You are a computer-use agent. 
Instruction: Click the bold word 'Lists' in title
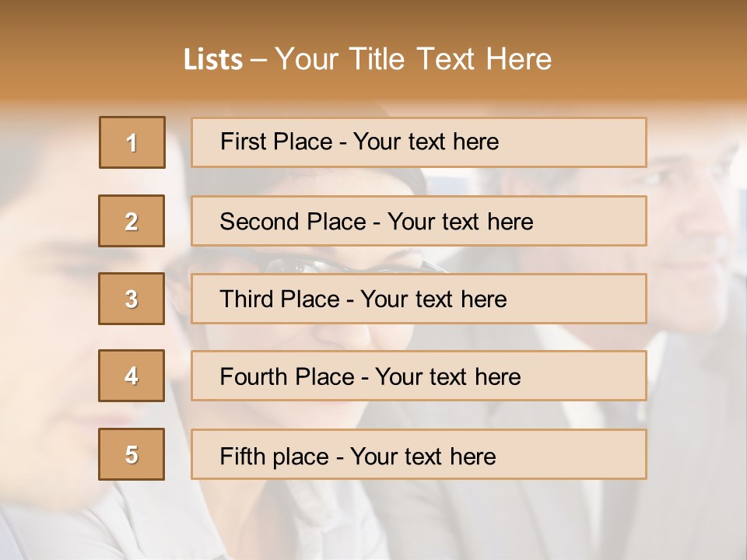[x=213, y=60]
